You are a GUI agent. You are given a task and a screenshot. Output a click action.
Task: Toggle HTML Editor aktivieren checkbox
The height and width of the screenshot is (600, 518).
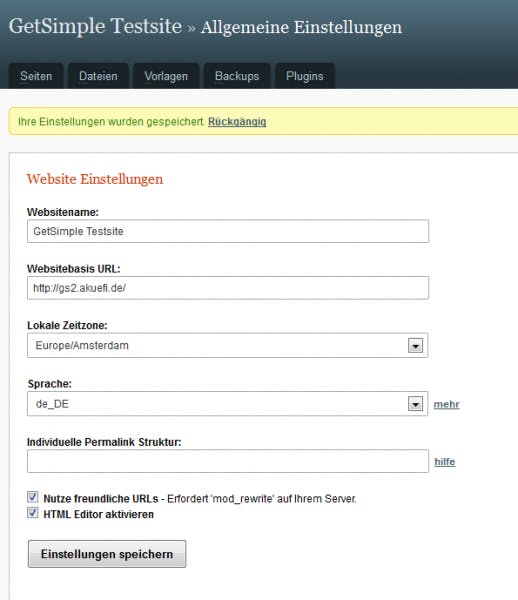tap(33, 513)
